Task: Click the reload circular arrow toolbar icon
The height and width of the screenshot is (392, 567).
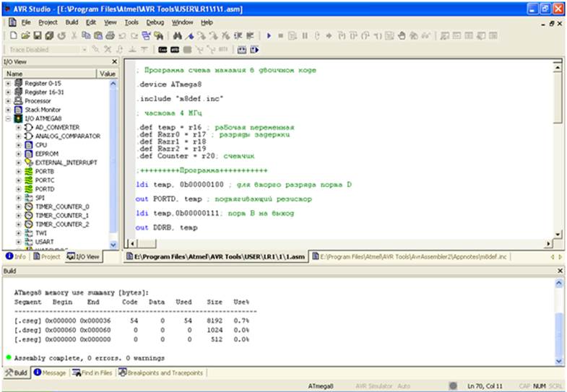Action: (61, 35)
